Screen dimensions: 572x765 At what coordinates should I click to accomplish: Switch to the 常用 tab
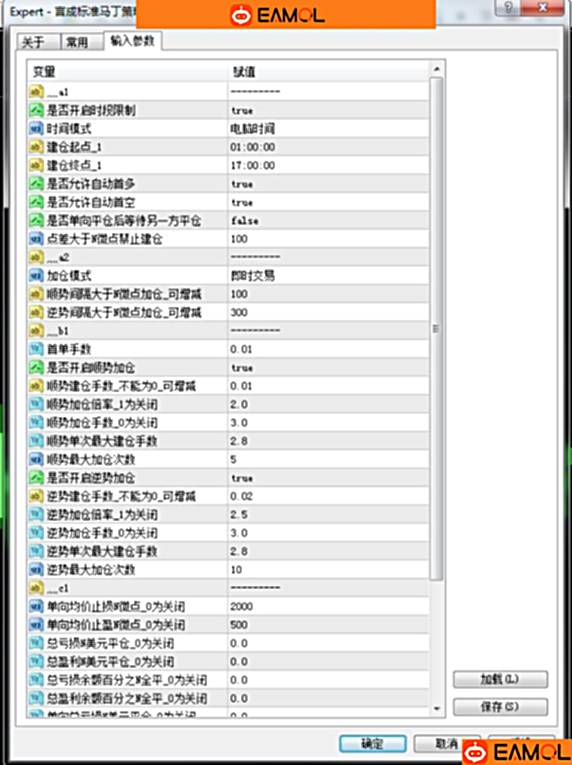click(77, 42)
